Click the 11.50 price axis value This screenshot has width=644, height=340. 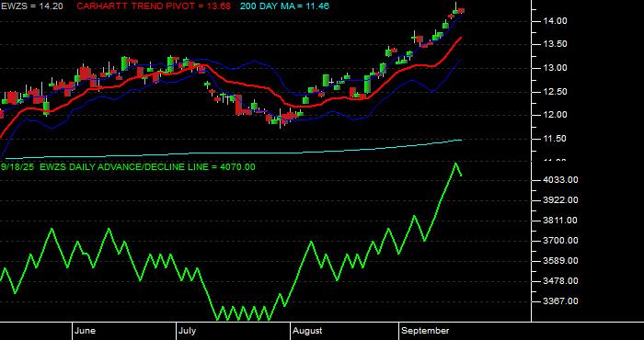556,139
